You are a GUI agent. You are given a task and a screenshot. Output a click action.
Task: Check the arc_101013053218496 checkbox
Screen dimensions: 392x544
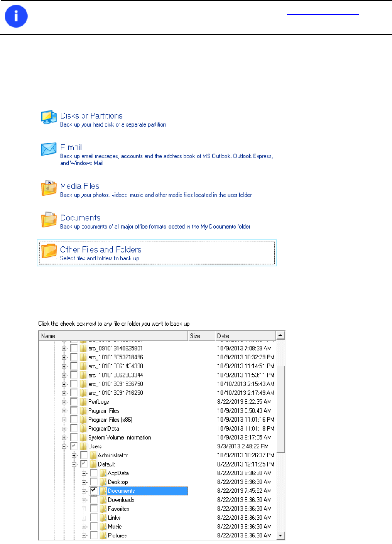tap(74, 357)
